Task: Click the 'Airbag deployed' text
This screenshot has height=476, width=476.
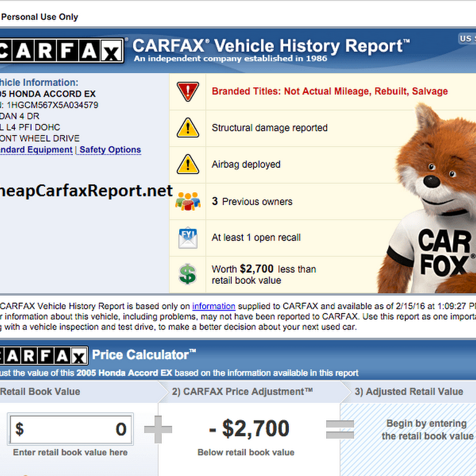Action: 246,164
